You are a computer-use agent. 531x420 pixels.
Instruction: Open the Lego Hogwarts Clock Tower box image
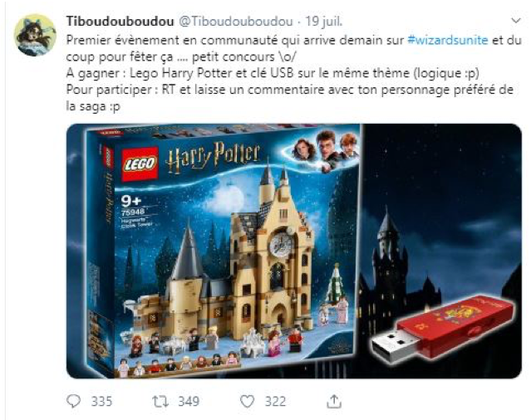point(222,252)
